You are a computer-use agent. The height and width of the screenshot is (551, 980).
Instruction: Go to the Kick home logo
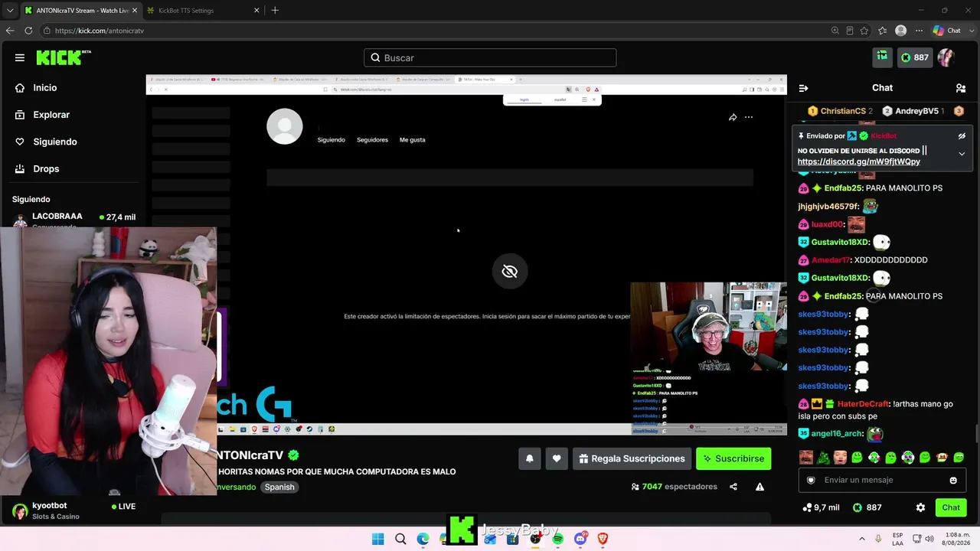(63, 57)
